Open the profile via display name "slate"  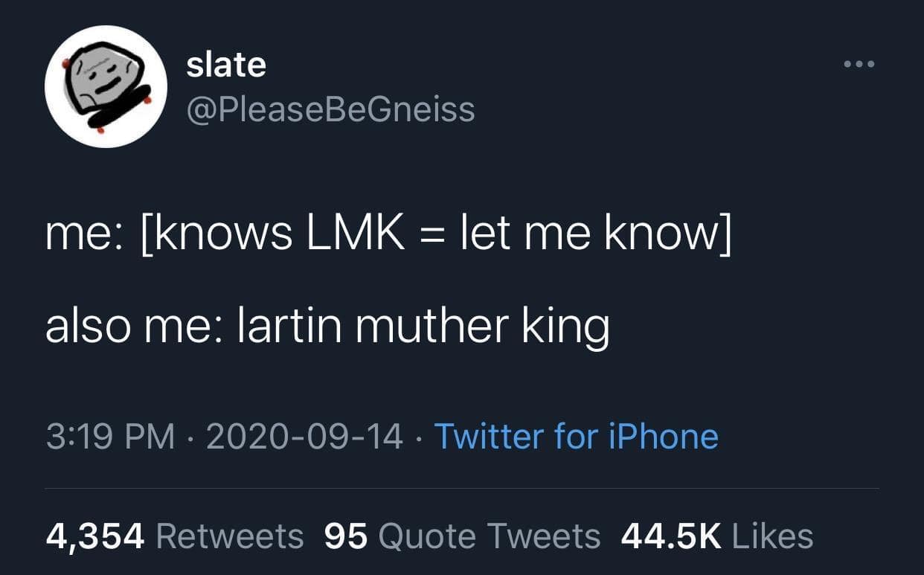tap(225, 65)
